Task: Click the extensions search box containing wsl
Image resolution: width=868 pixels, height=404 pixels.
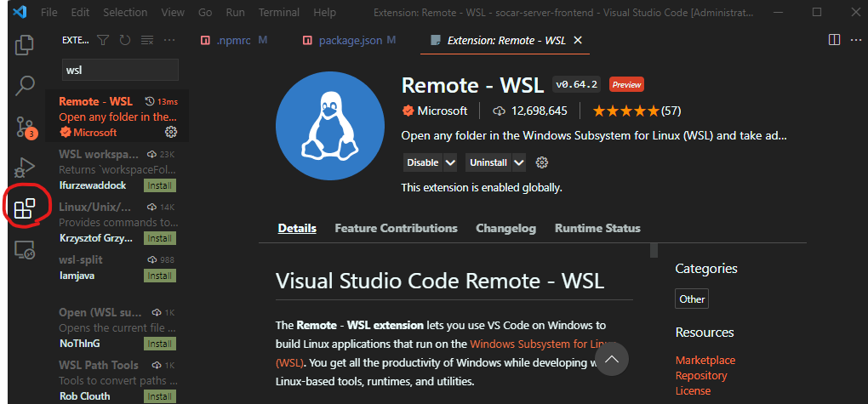Action: coord(120,71)
